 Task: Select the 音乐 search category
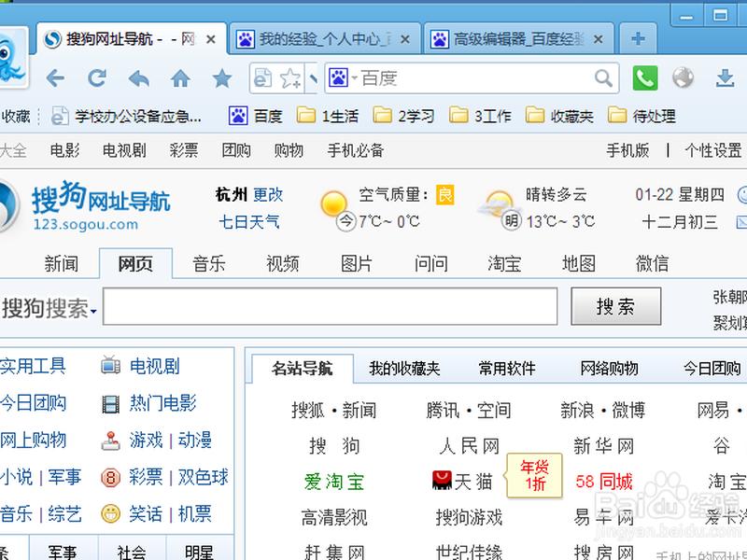[208, 263]
